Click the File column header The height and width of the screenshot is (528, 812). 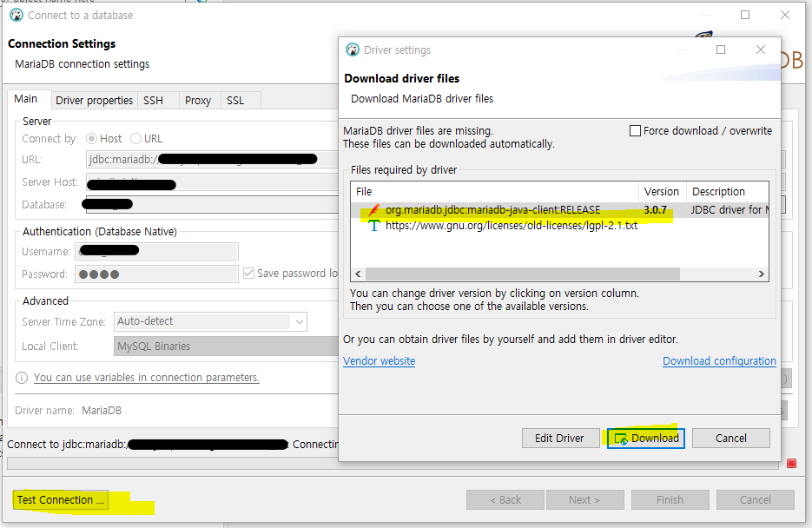pos(494,192)
